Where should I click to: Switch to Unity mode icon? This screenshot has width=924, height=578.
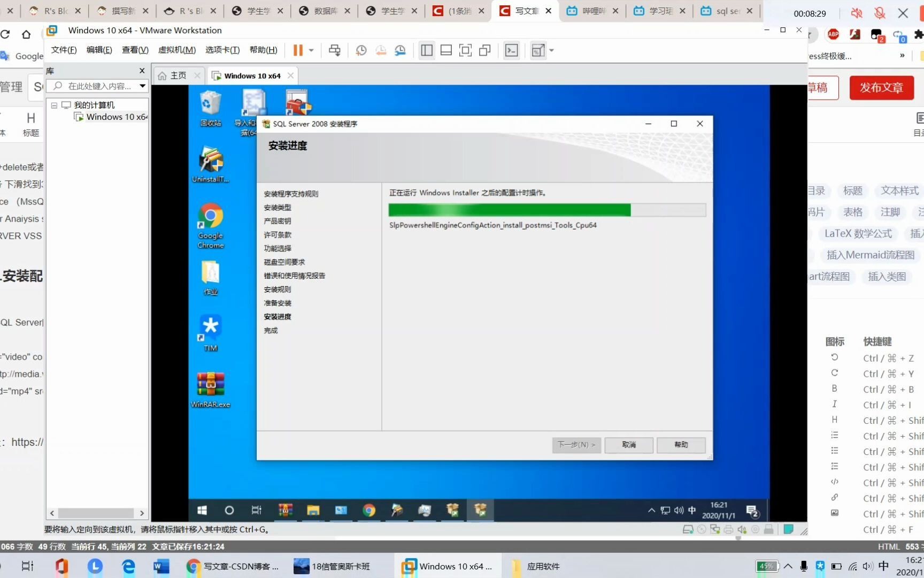[485, 50]
